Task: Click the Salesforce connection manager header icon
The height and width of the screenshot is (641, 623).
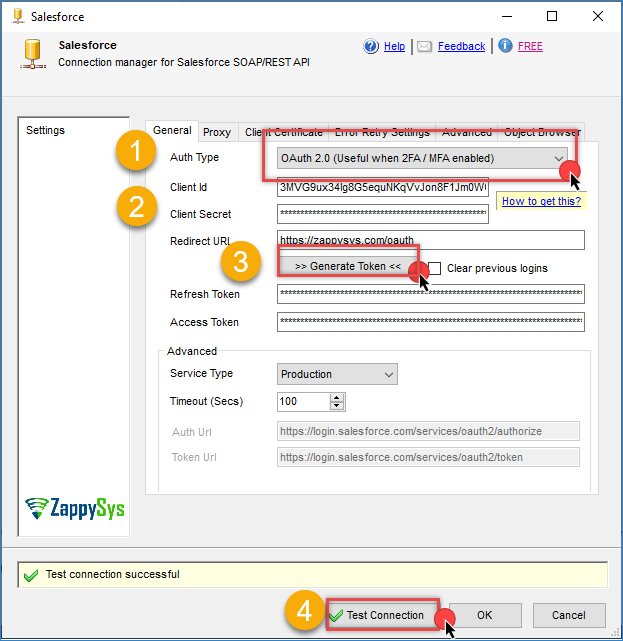Action: 33,54
